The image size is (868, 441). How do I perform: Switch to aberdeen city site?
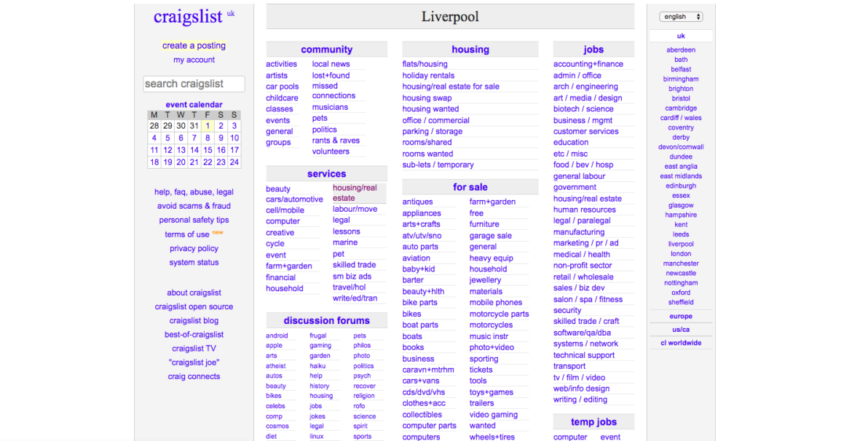[x=681, y=49]
